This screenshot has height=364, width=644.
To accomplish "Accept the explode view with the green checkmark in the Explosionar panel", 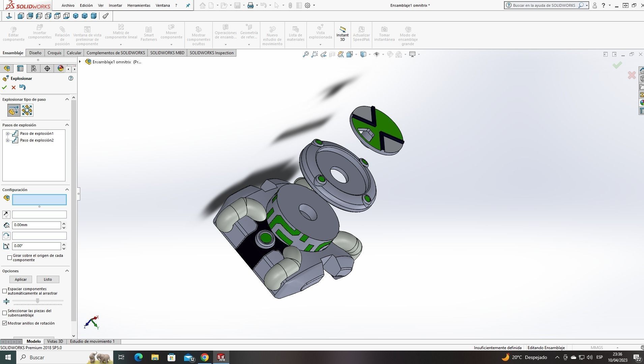I will [x=4, y=87].
